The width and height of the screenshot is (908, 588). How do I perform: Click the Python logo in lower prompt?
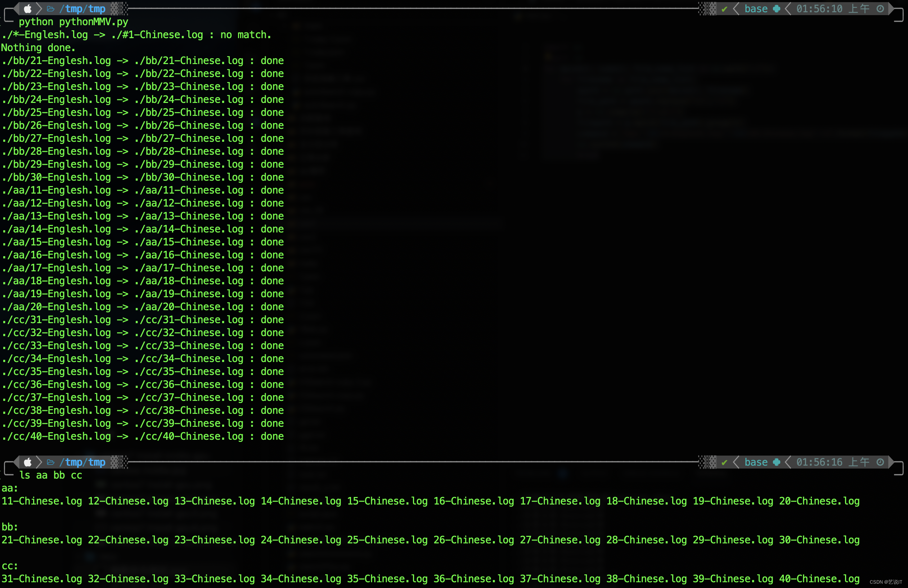pyautogui.click(x=776, y=462)
